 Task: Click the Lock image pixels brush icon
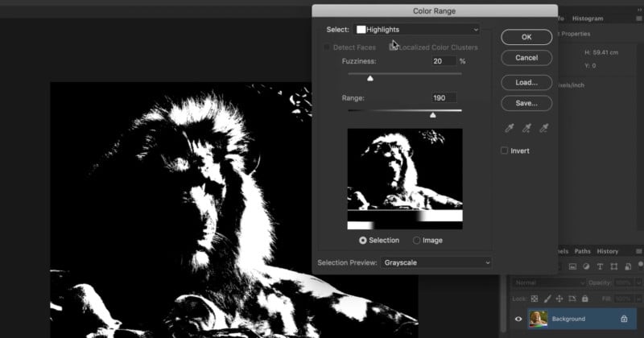point(547,299)
